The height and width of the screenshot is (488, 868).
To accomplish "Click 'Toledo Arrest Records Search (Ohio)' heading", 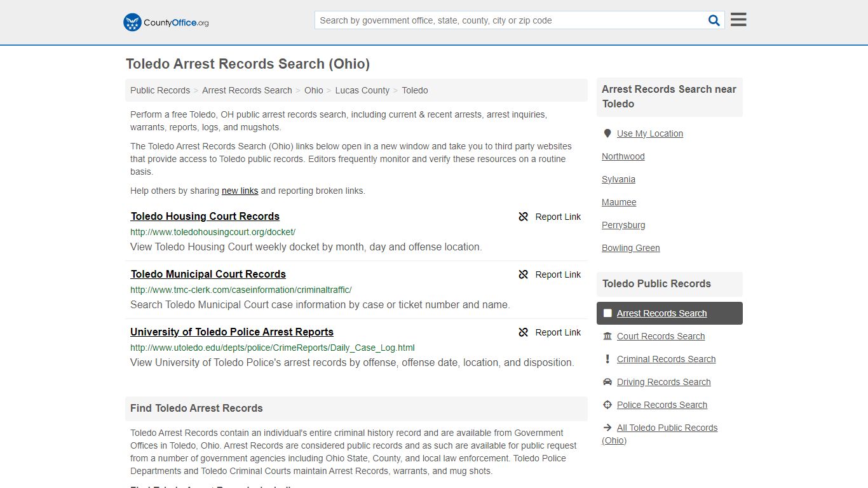I will point(248,64).
